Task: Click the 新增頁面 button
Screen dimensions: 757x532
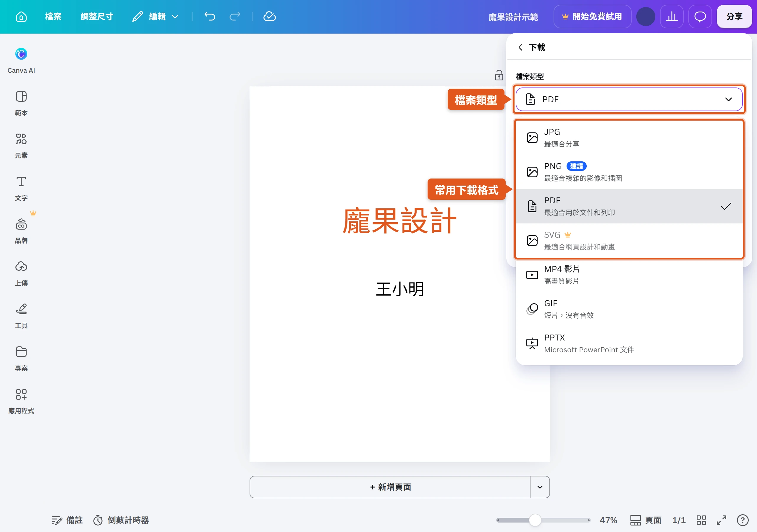Action: tap(390, 487)
